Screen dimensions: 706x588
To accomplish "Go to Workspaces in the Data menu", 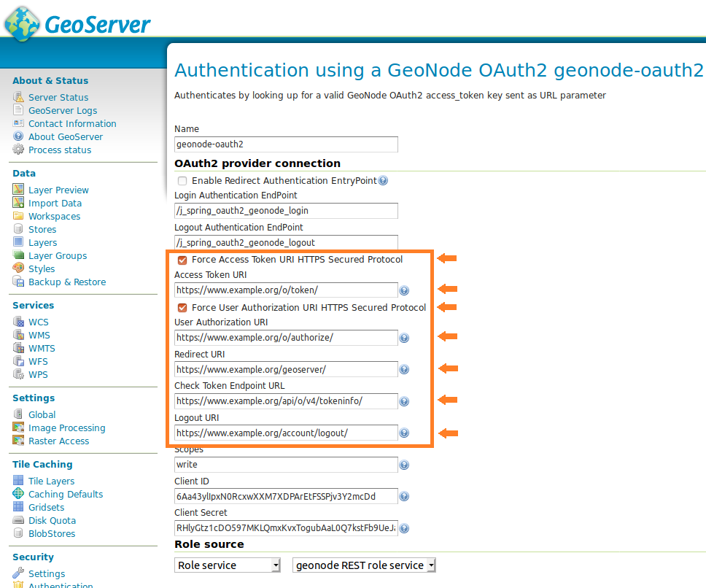I will point(54,216).
